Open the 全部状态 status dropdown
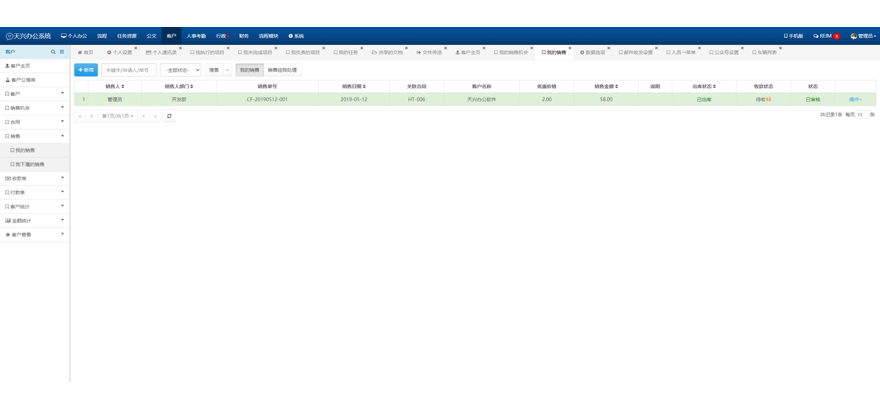Screen dimensions: 880x410 [x=181, y=70]
